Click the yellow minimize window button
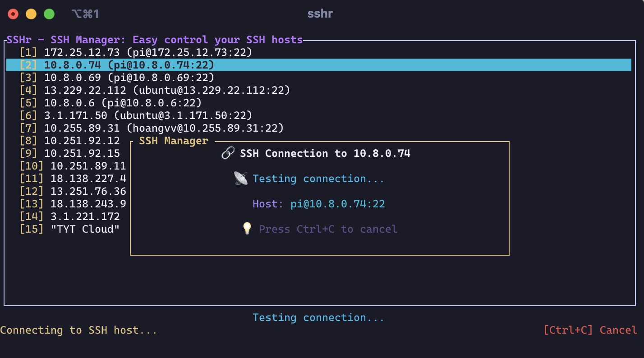Image resolution: width=644 pixels, height=358 pixels. point(31,14)
